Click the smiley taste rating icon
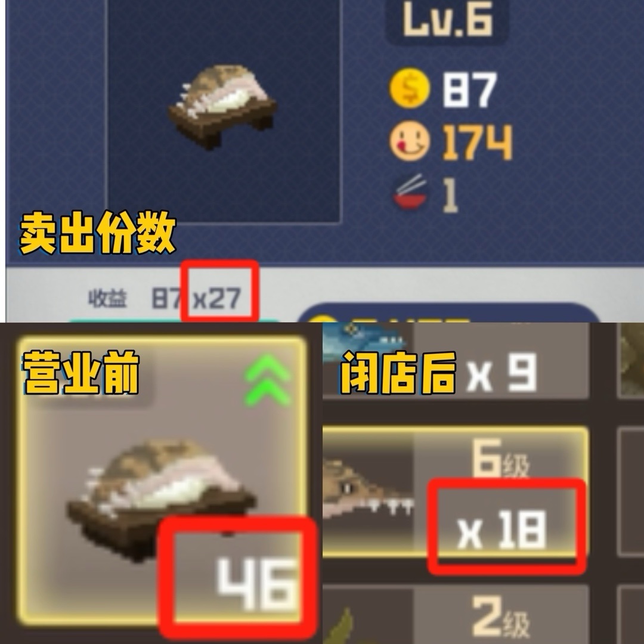Image resolution: width=644 pixels, height=644 pixels. click(410, 141)
